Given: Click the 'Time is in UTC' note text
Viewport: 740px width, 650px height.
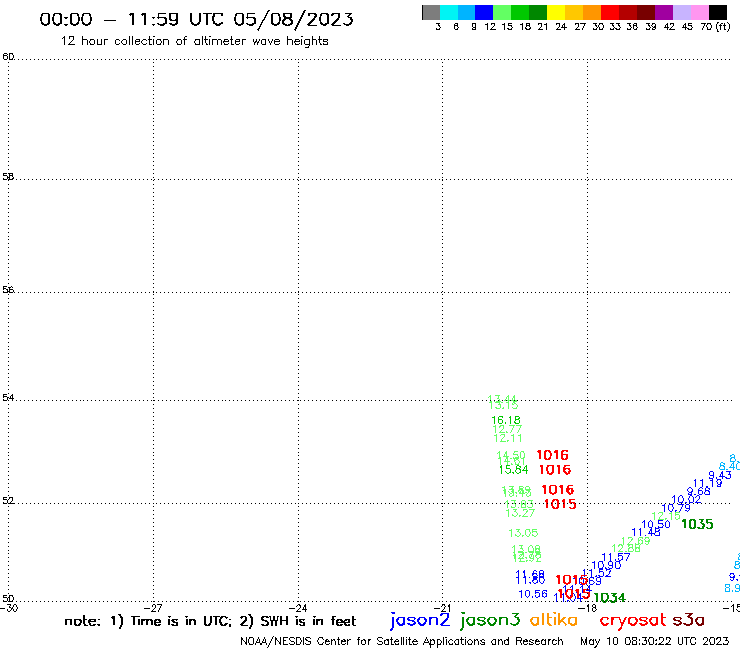Looking at the screenshot, I should (181, 621).
